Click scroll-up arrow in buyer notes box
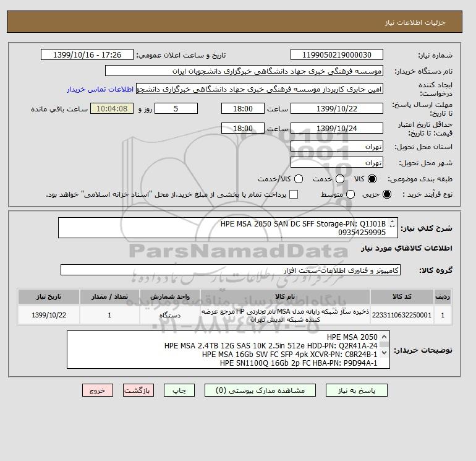 384,337
